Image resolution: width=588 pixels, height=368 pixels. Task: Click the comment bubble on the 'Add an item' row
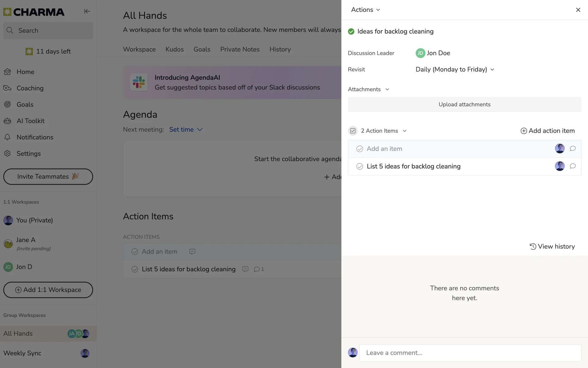point(572,149)
